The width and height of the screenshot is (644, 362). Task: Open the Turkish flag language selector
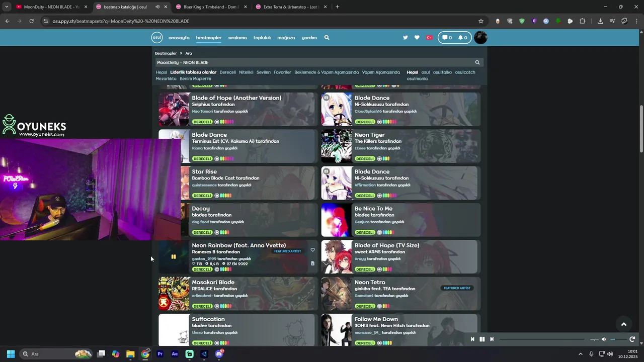(429, 38)
